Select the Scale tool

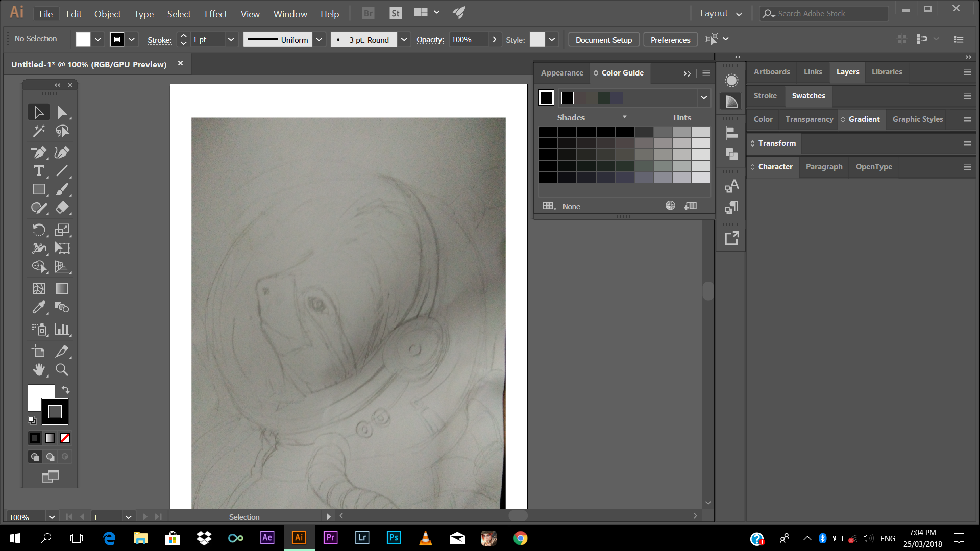click(x=62, y=230)
